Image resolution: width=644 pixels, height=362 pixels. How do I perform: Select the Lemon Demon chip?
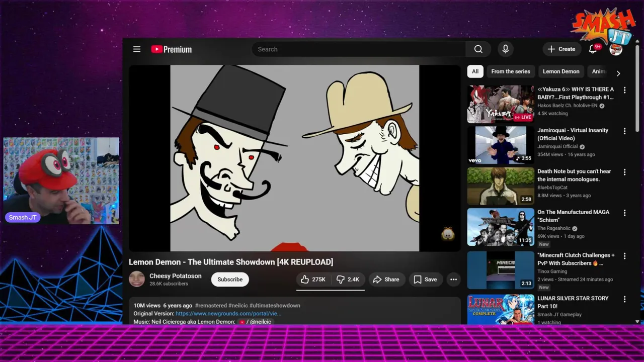pos(561,71)
